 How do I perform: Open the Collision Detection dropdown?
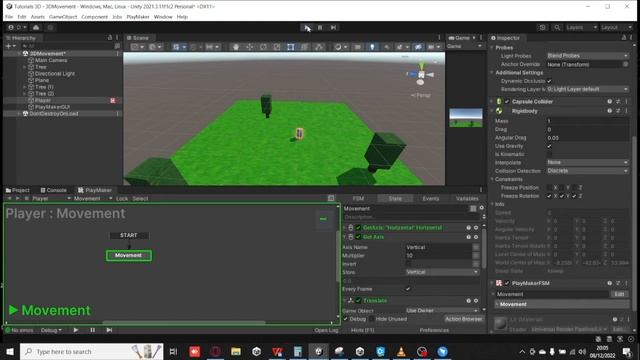click(x=587, y=171)
